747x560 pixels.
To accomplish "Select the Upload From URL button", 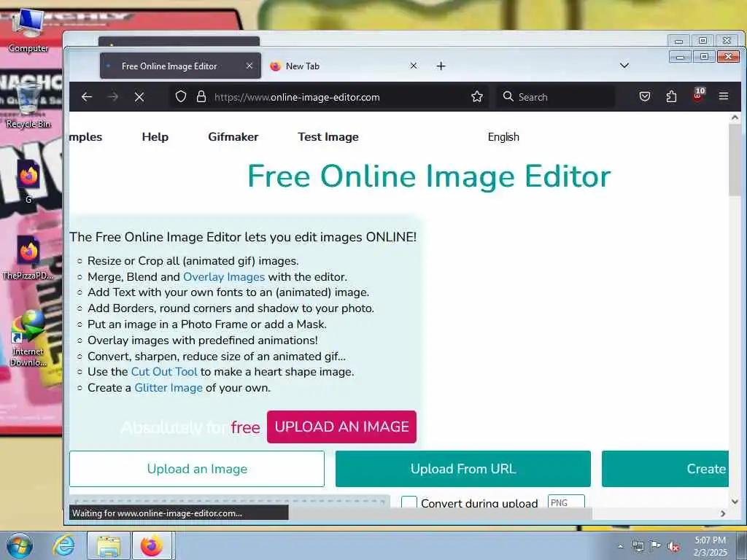I will 463,469.
